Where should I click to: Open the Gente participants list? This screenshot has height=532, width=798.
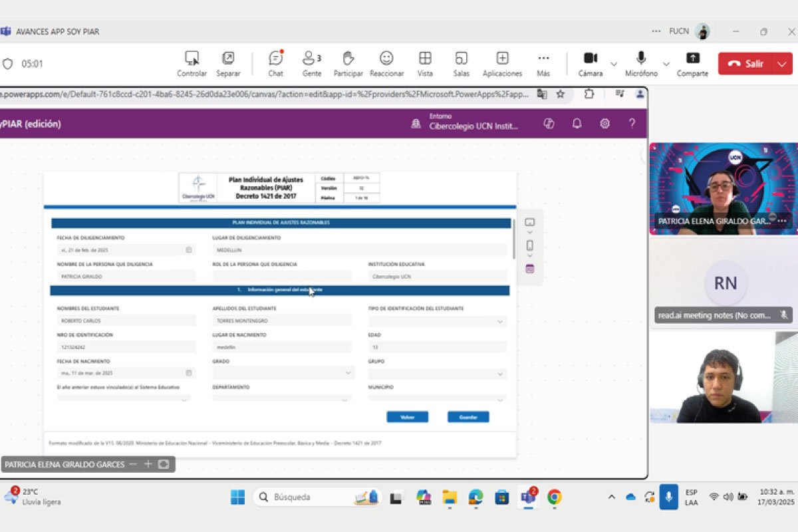click(311, 63)
